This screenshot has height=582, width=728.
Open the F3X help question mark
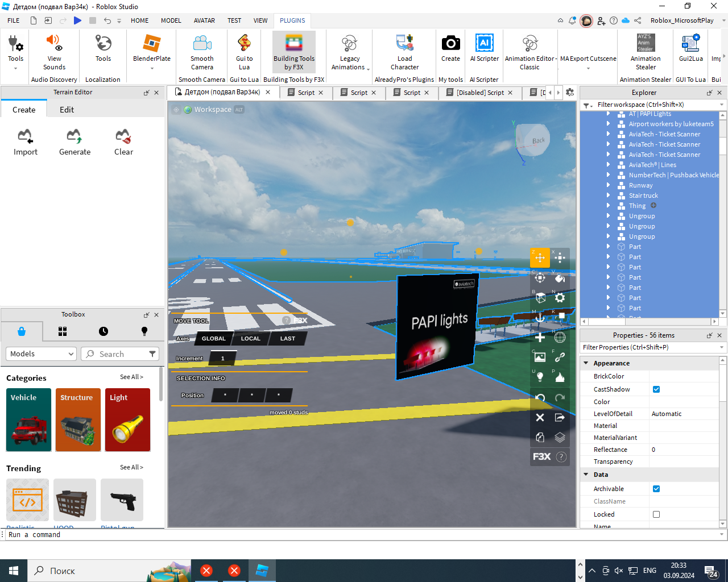561,456
